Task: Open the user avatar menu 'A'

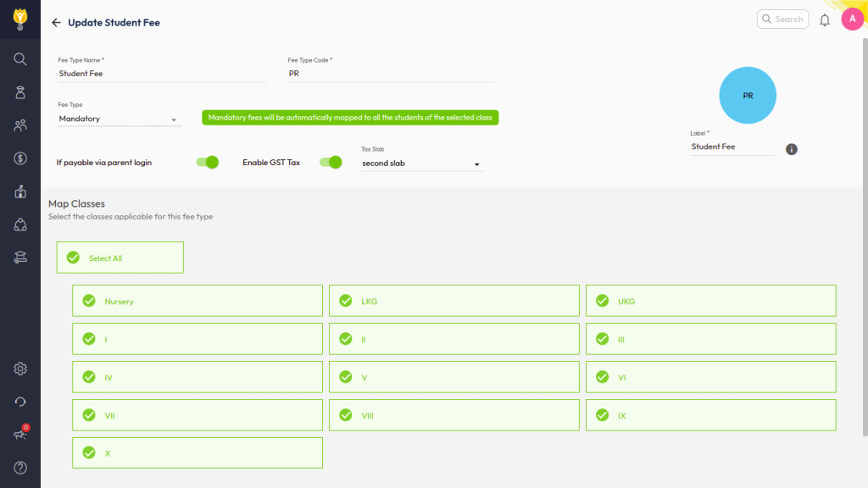Action: pyautogui.click(x=852, y=19)
